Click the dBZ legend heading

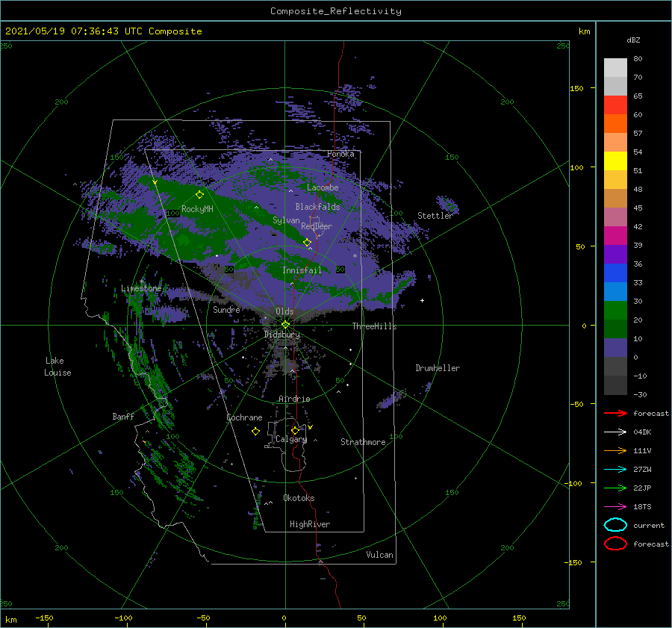point(633,40)
